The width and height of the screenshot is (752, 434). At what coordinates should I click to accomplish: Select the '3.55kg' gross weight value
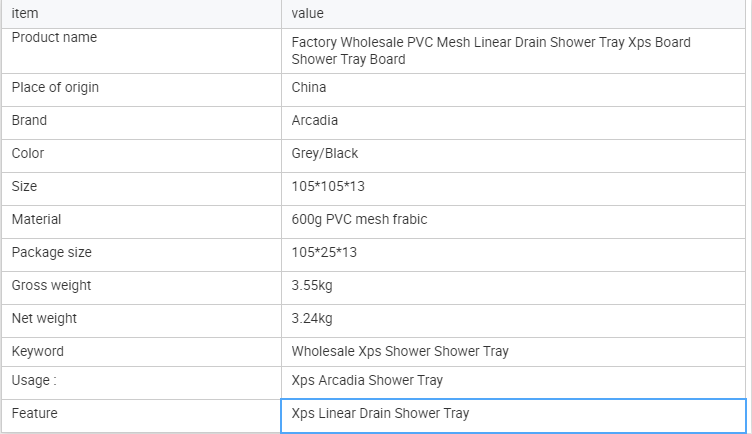(312, 285)
